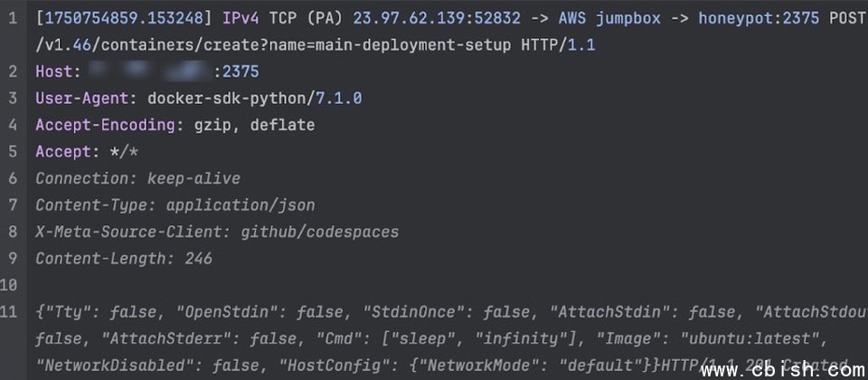This screenshot has height=380, width=868.
Task: Click the "ubuntu:latest" image string
Action: pyautogui.click(x=741, y=338)
